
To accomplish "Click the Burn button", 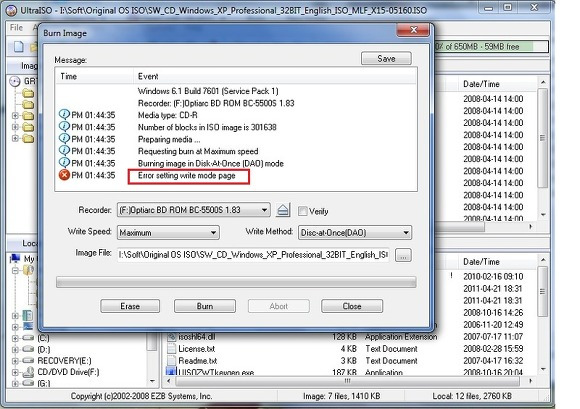I will point(205,306).
